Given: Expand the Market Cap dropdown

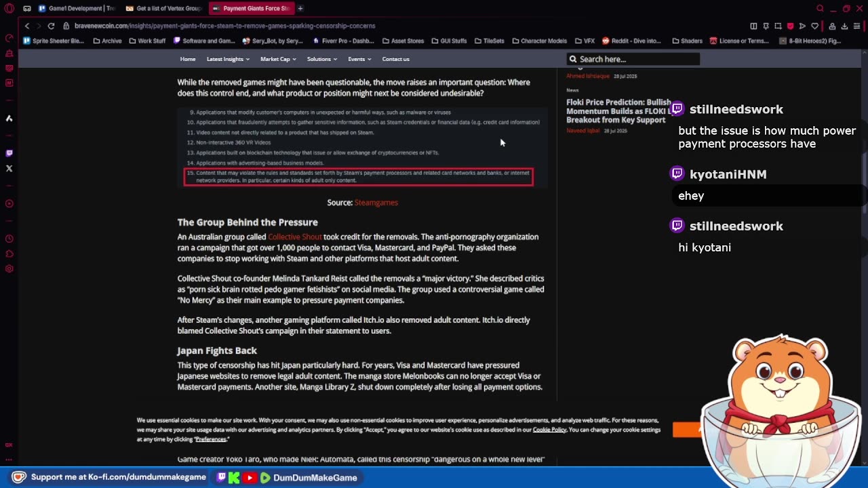Looking at the screenshot, I should (278, 59).
